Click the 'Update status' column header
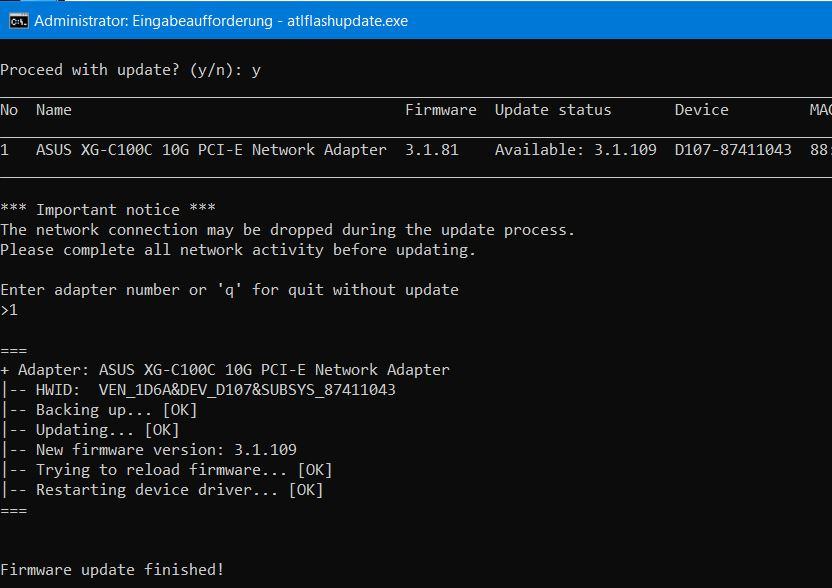 [x=553, y=110]
